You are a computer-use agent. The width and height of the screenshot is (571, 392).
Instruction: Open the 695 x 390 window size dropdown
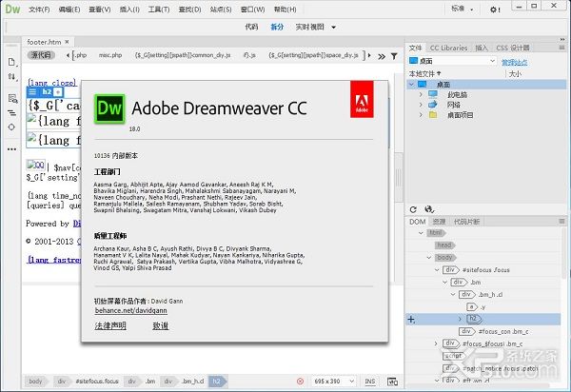334,382
